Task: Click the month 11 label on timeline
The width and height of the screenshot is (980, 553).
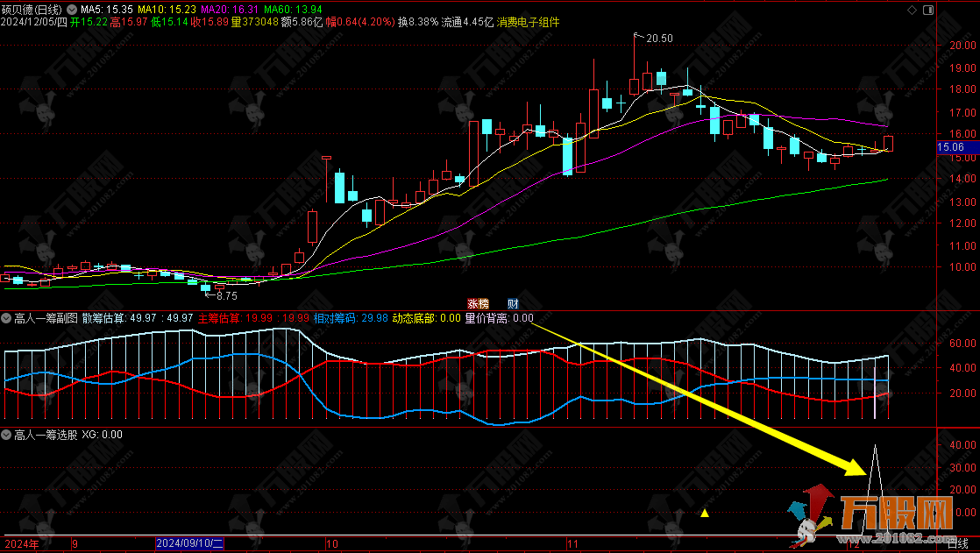Action: [573, 544]
